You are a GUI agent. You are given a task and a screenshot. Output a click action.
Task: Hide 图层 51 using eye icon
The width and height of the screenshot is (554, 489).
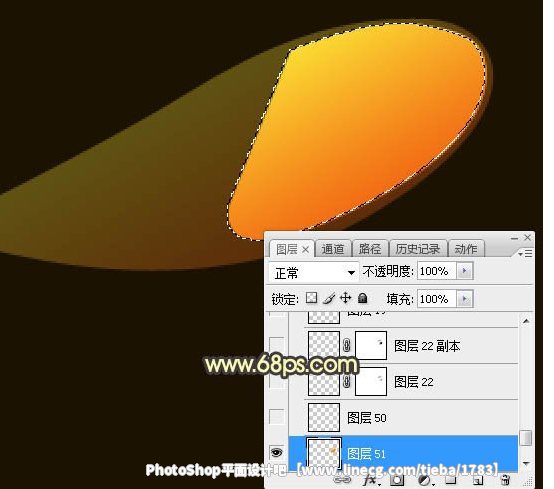click(x=277, y=452)
